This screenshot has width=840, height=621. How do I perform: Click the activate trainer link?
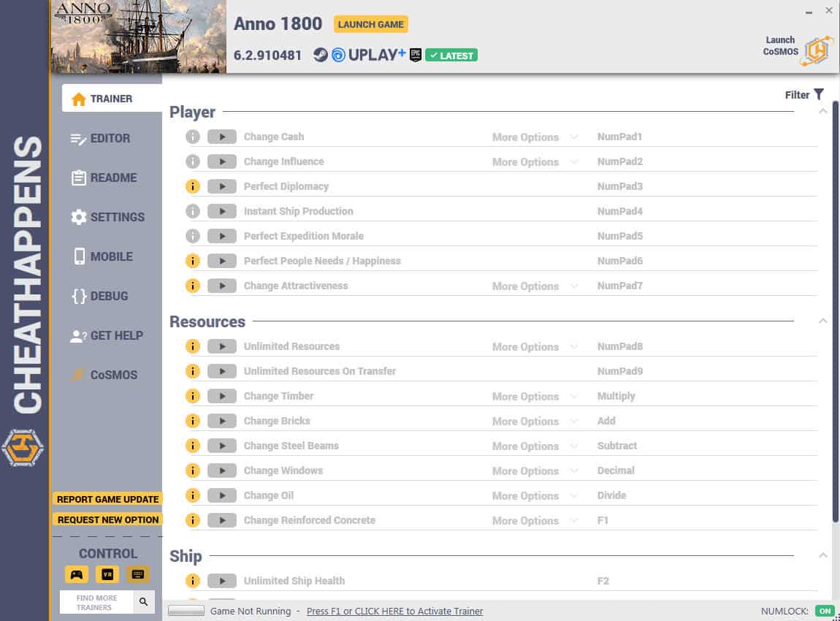(395, 611)
